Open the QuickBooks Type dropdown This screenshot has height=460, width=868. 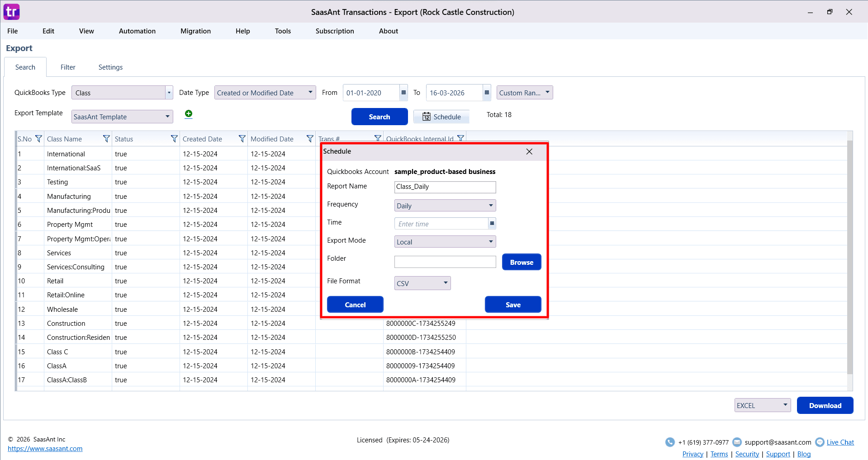[169, 93]
